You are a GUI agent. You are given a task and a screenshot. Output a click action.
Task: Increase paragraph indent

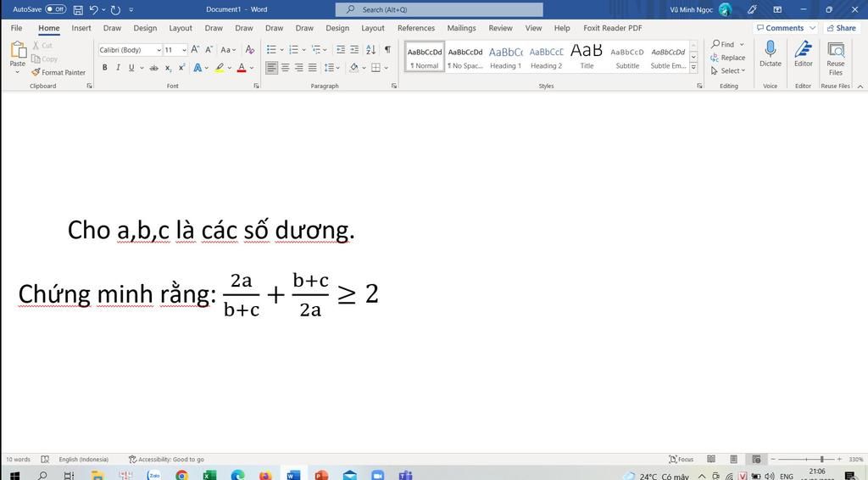[354, 49]
